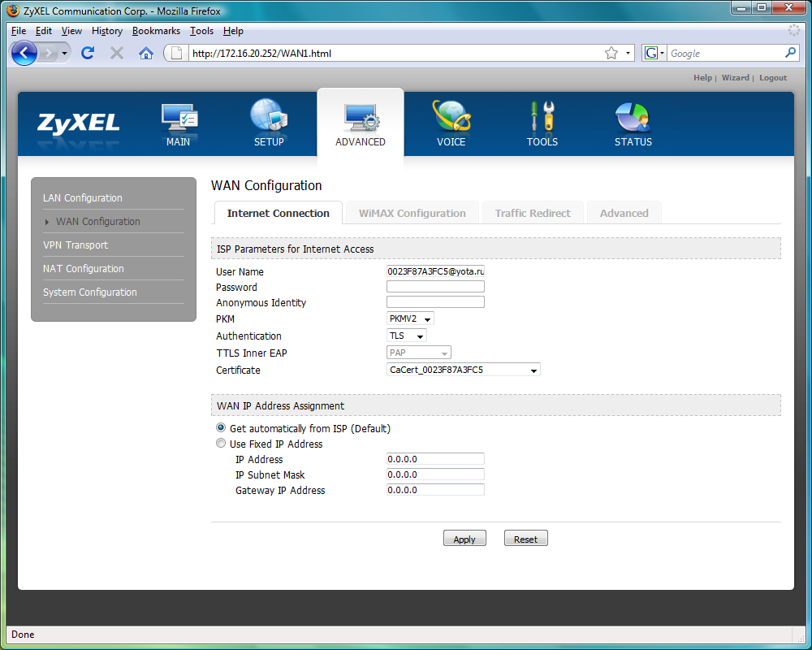Open the browser Tools menu
Image resolution: width=812 pixels, height=650 pixels.
[201, 31]
